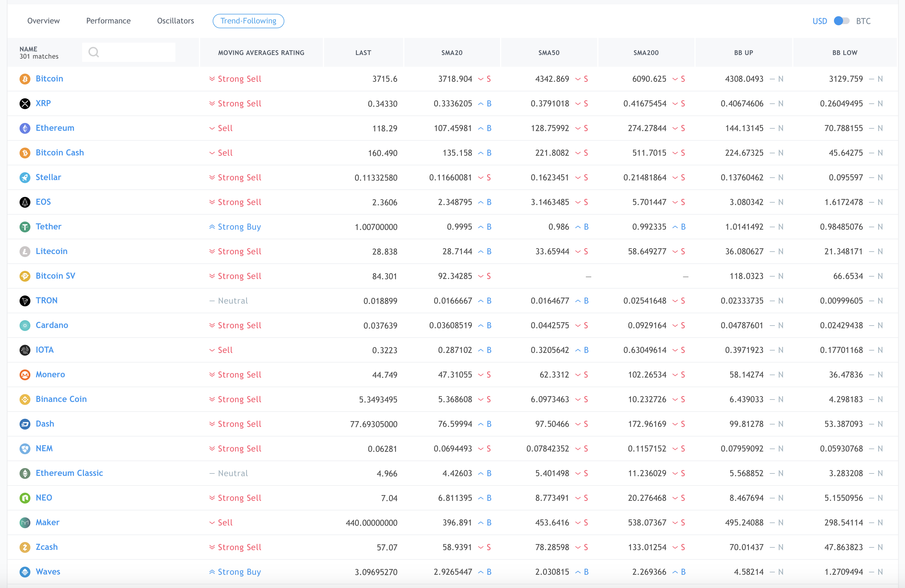
Task: Sort by the BB LOW column header
Action: (x=845, y=53)
